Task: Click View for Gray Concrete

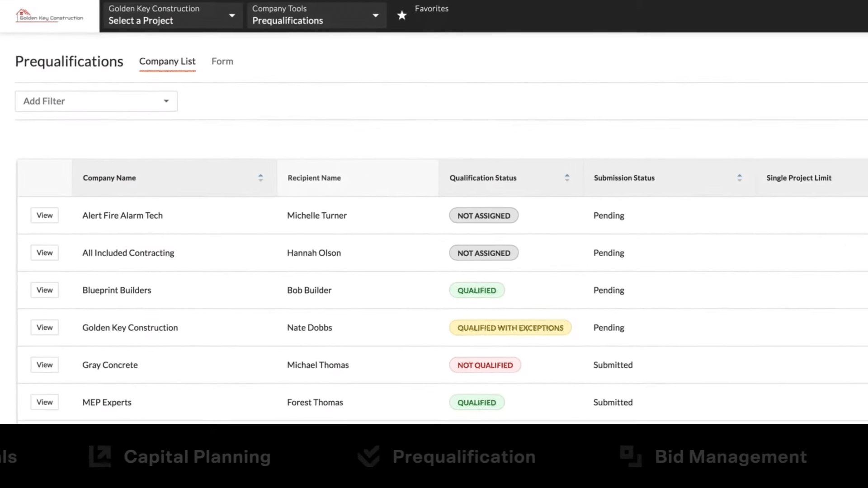Action: (44, 365)
